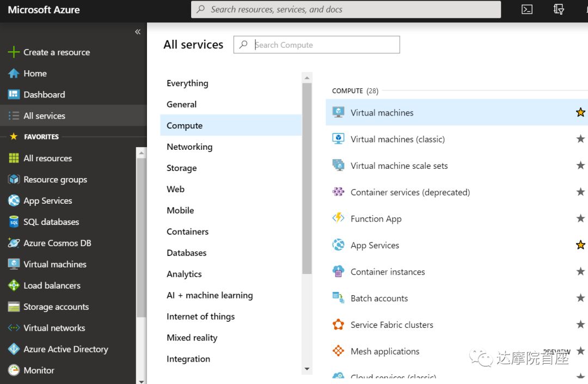Click category list scrollbar up arrow
This screenshot has width=588, height=384.
pos(307,78)
